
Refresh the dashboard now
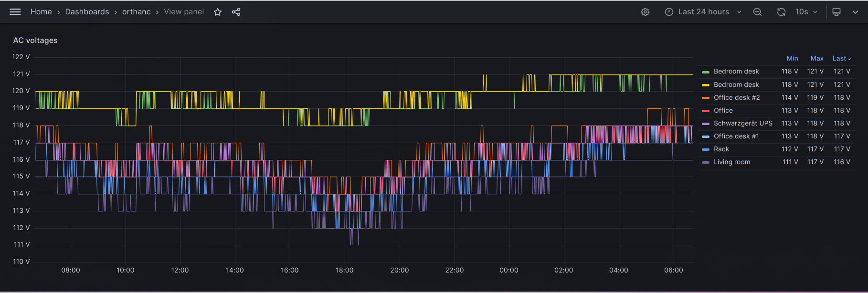[781, 12]
